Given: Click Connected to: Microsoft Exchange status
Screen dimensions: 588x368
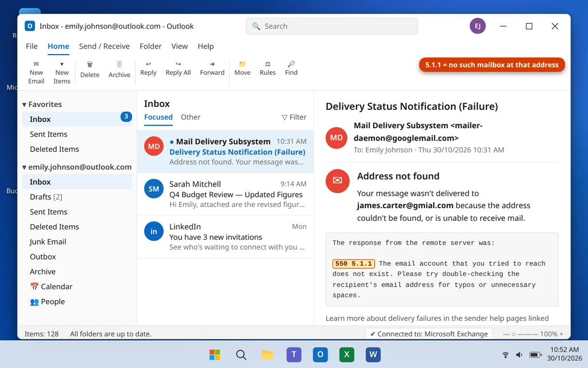Looking at the screenshot, I should coord(428,334).
